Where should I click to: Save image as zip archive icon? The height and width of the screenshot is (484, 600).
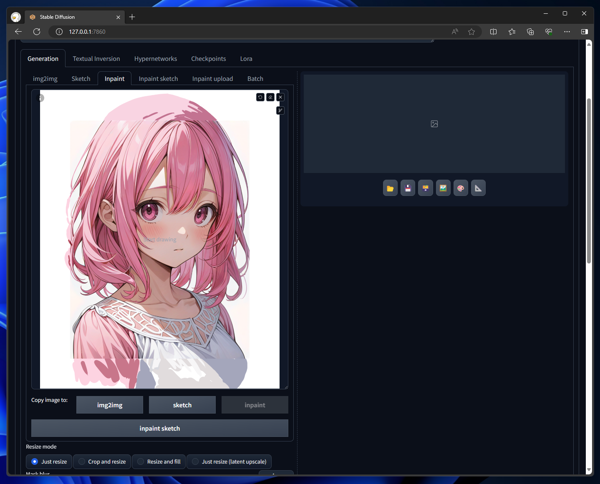[x=426, y=188]
